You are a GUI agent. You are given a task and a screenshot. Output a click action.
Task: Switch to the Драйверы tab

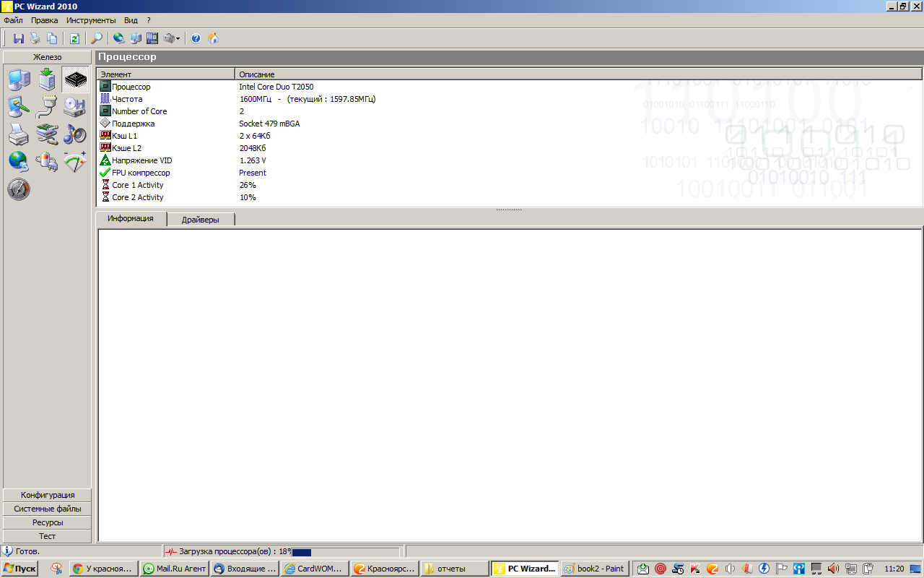click(x=201, y=220)
